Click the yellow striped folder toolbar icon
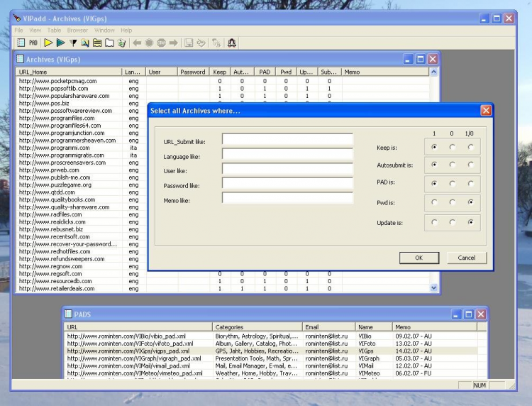Viewport: 532px width, 406px height. point(97,43)
